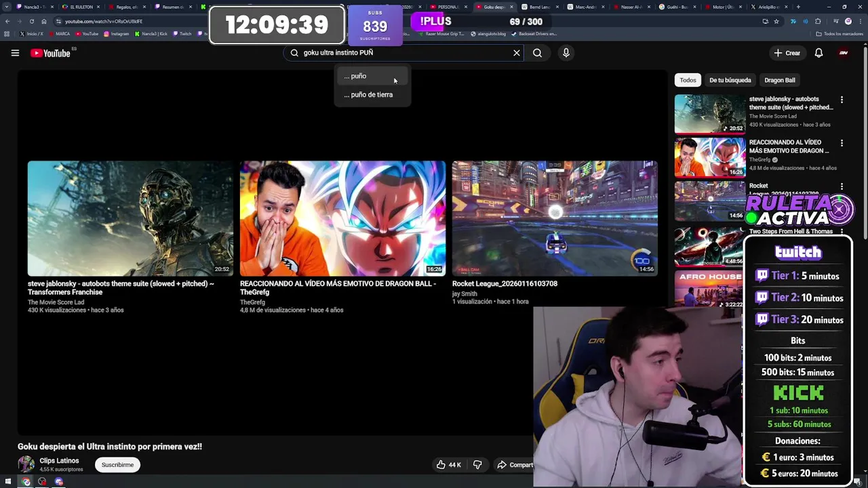Dislike the video with thumbs-down icon
The width and height of the screenshot is (868, 488).
click(477, 465)
